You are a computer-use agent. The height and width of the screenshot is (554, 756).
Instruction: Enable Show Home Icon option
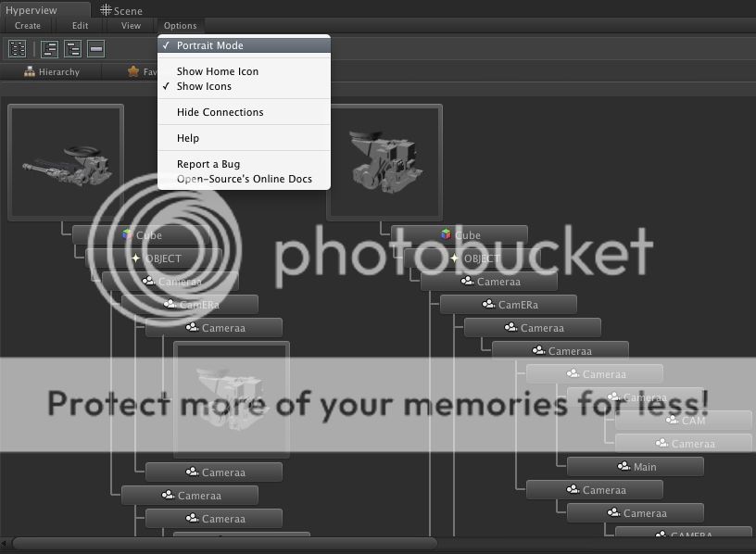(x=244, y=71)
